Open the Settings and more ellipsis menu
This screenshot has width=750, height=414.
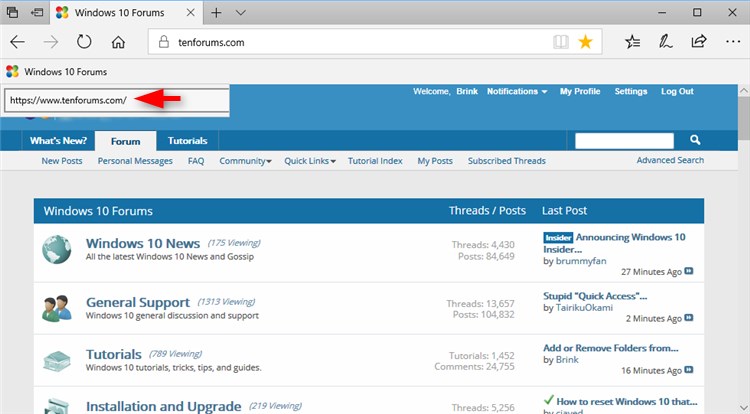[x=733, y=42]
